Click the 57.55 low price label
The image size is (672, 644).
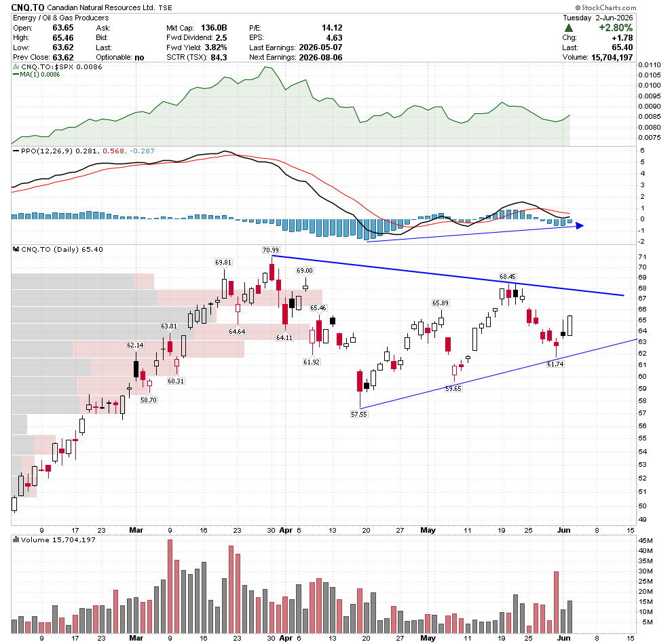(359, 415)
